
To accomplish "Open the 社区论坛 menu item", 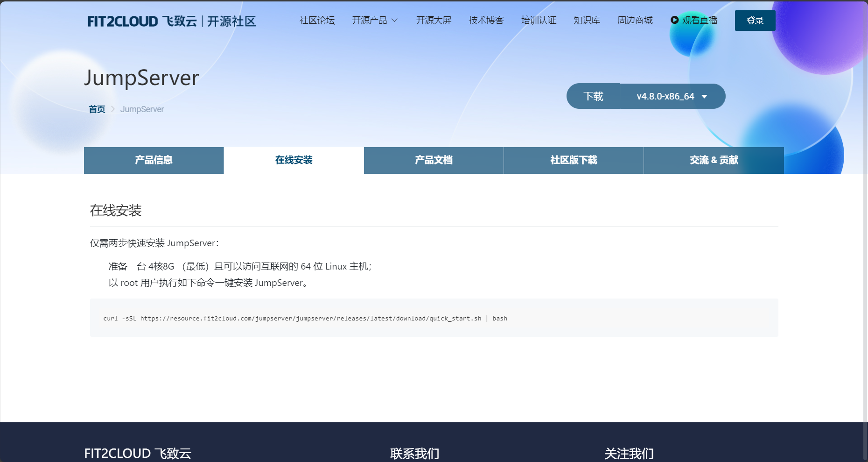I will pyautogui.click(x=317, y=20).
